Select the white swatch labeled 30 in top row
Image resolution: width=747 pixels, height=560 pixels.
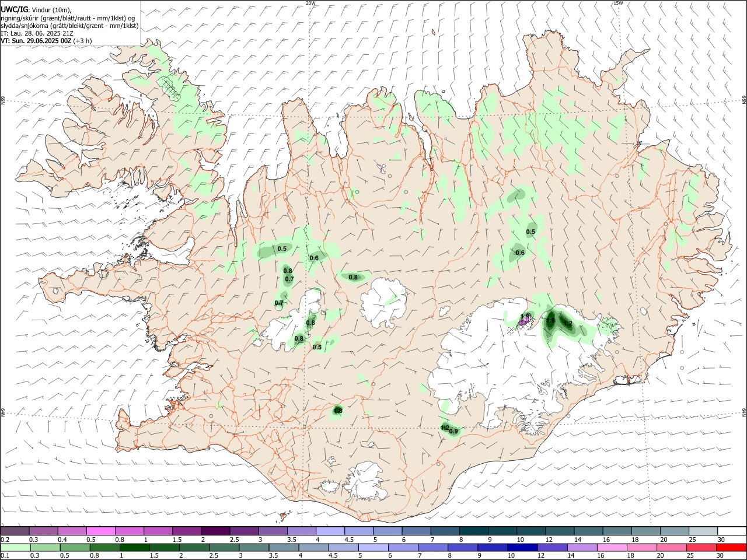(731, 531)
